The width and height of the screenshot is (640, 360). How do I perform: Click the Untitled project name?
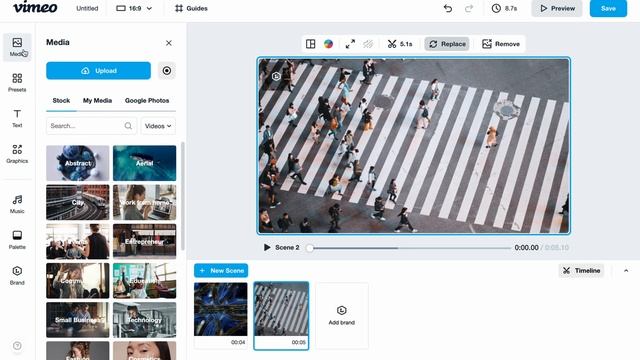[87, 8]
